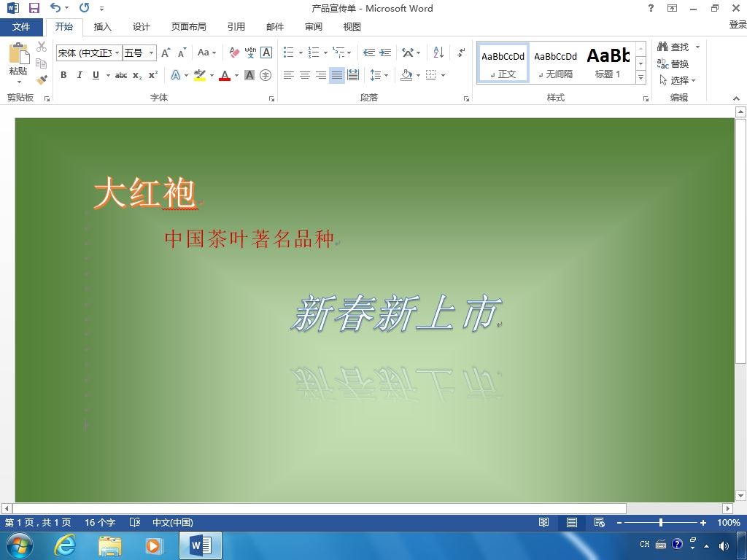Click the Increase Indent icon
Screen dimensions: 747x560
[x=385, y=52]
